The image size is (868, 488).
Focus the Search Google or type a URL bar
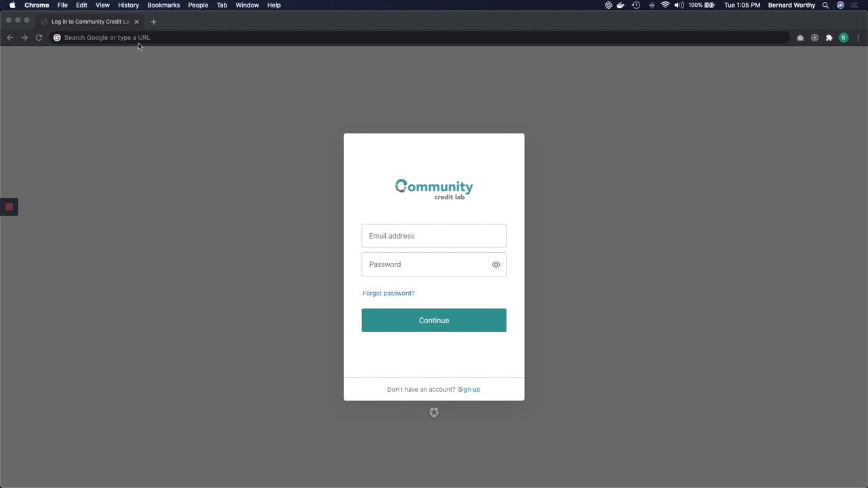click(420, 38)
